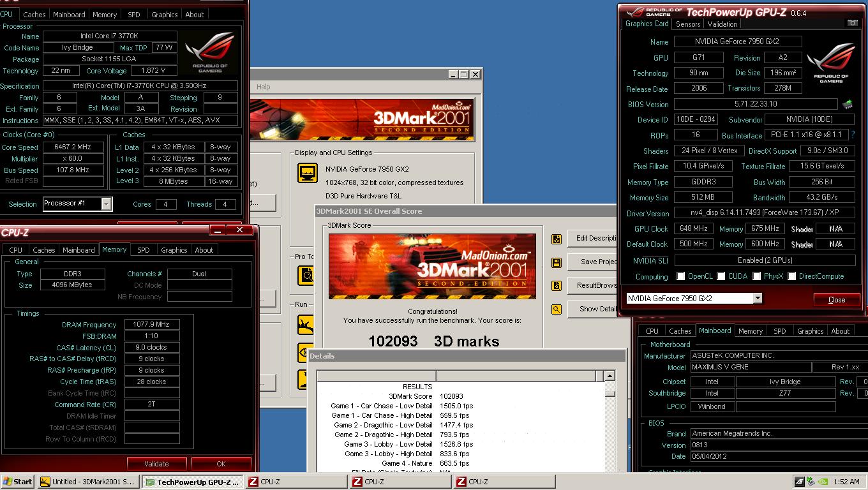Click the icon beside Edit Description
Image resolution: width=868 pixels, height=490 pixels.
557,239
